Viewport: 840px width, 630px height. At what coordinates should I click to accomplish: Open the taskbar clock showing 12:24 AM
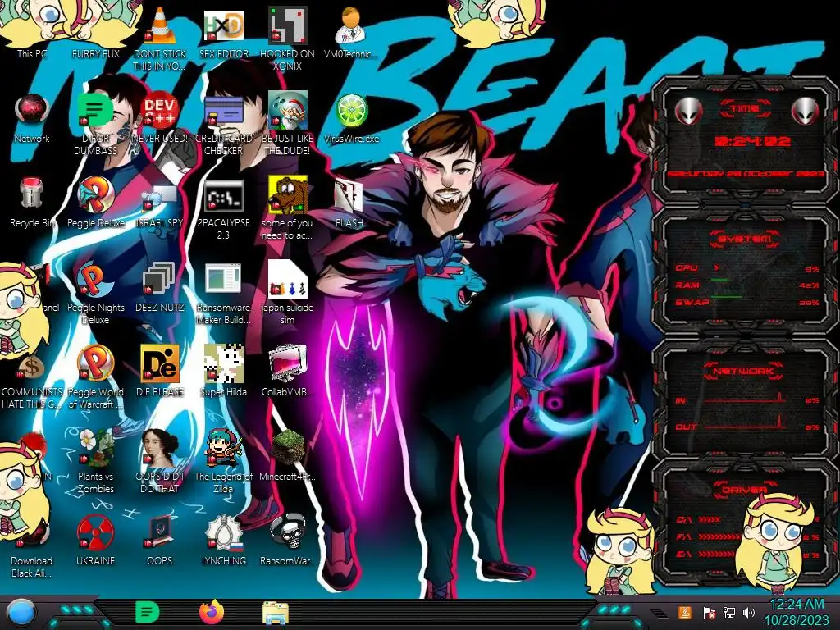click(x=797, y=612)
